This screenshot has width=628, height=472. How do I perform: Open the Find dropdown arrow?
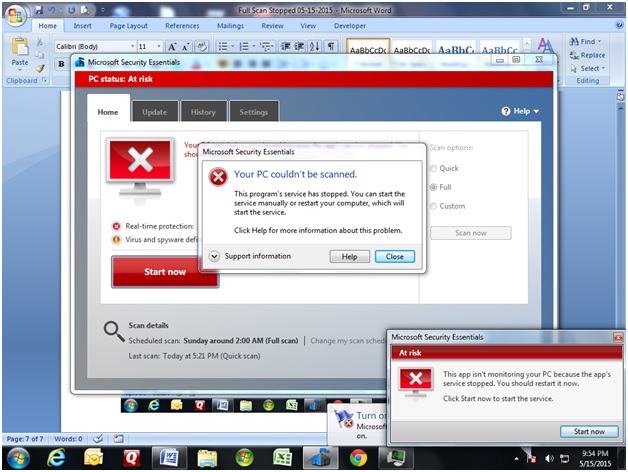(x=600, y=41)
